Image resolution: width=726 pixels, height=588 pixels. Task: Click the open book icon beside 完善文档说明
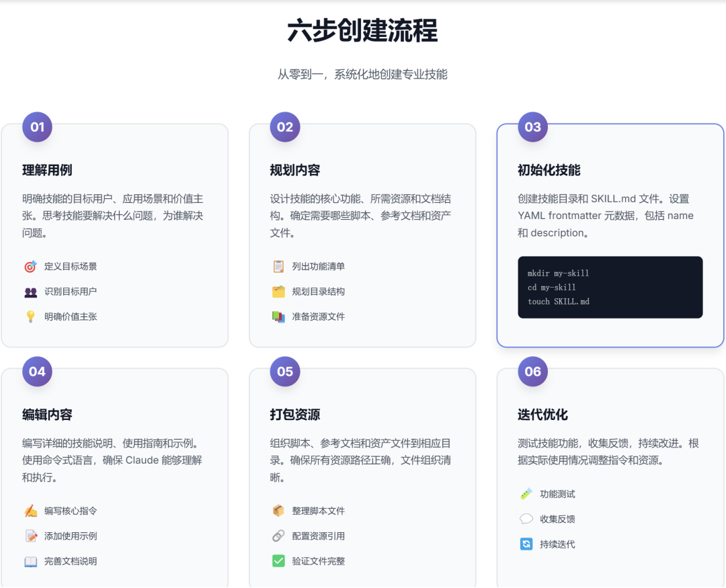pos(30,562)
